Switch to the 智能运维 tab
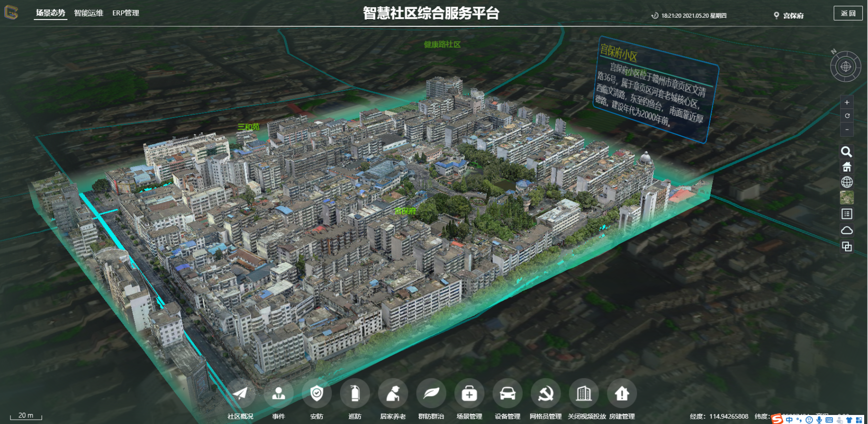Image resolution: width=868 pixels, height=424 pixels. tap(88, 13)
